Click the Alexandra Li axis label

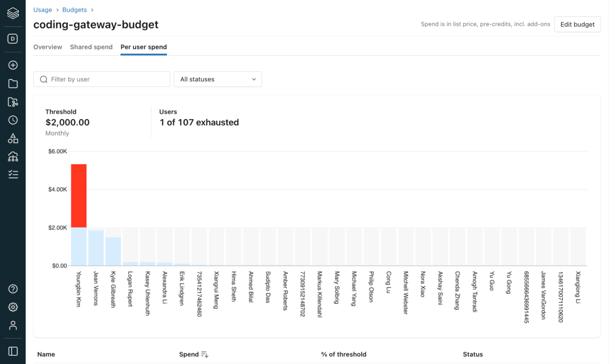click(x=165, y=288)
